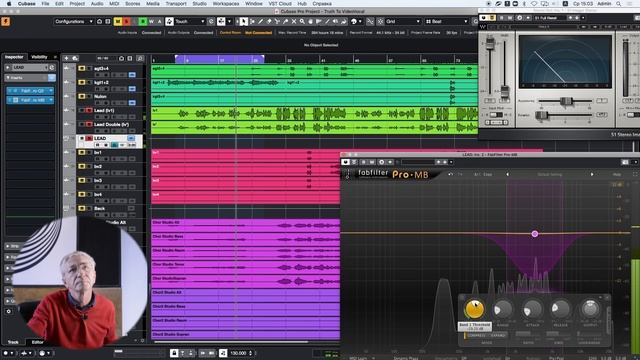Toggle global Read R automation button
The height and width of the screenshot is (360, 640).
point(143,22)
